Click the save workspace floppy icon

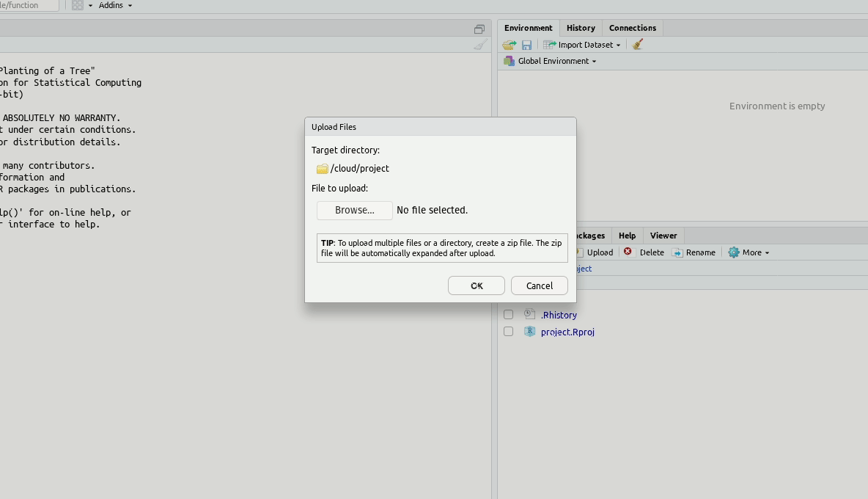(526, 45)
